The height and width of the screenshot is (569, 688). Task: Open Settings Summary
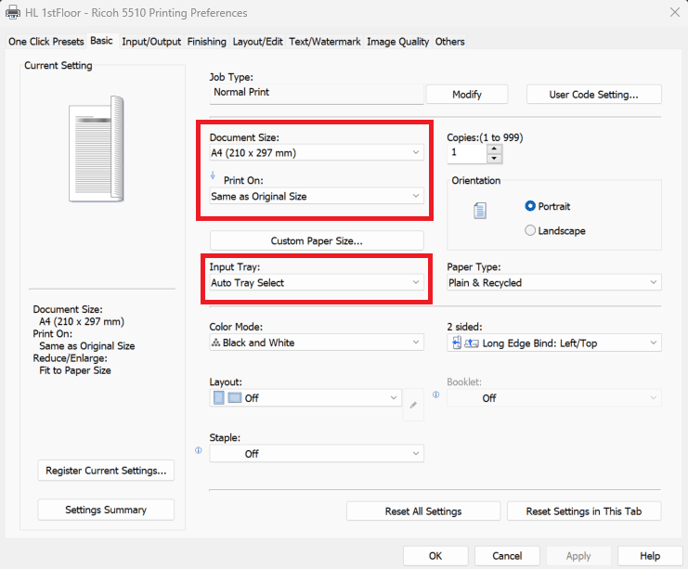[x=106, y=510]
